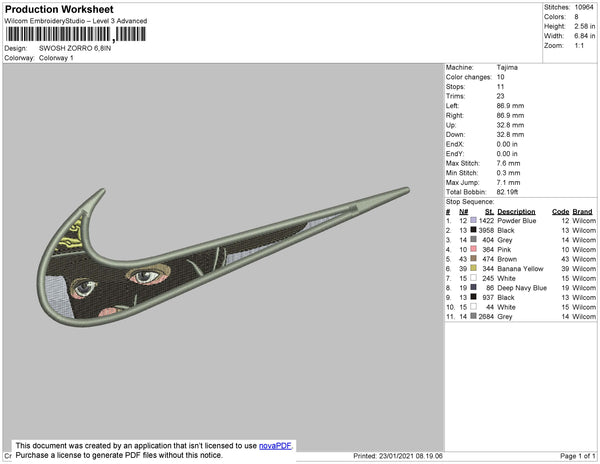Click the Brown color swatch

(x=473, y=259)
